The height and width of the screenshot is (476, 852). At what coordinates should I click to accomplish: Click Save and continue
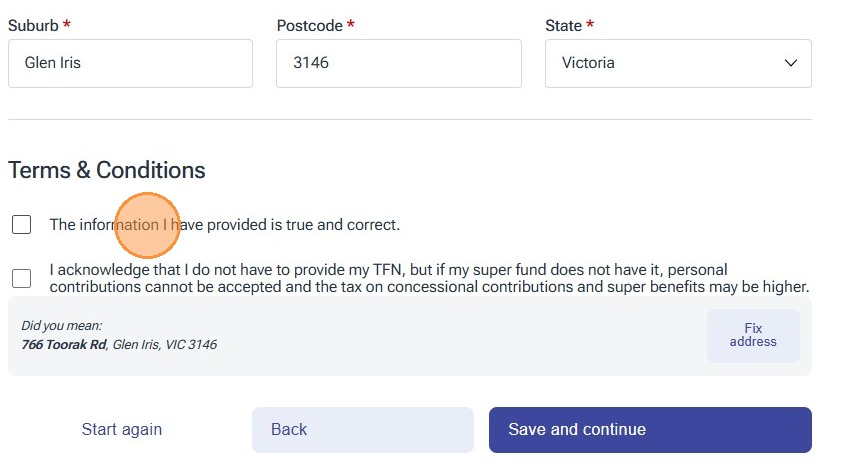pyautogui.click(x=650, y=430)
